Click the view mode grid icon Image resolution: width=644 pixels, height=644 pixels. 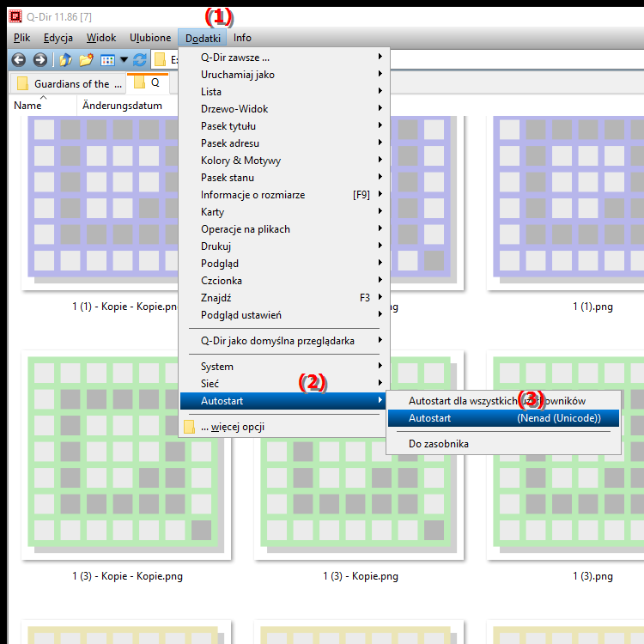click(x=107, y=60)
